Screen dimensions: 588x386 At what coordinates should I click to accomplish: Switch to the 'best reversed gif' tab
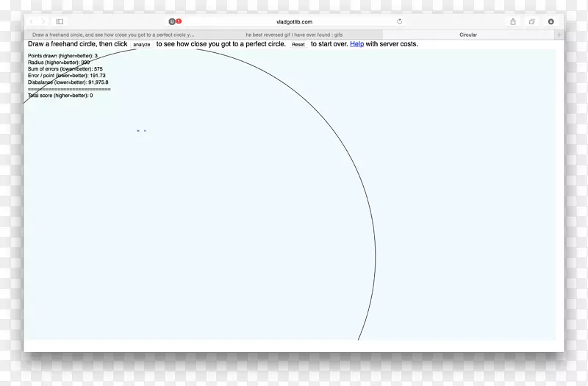(x=293, y=35)
